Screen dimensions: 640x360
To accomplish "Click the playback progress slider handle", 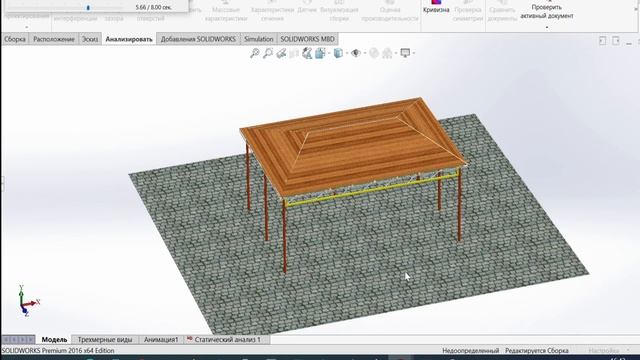I will 88,7.
